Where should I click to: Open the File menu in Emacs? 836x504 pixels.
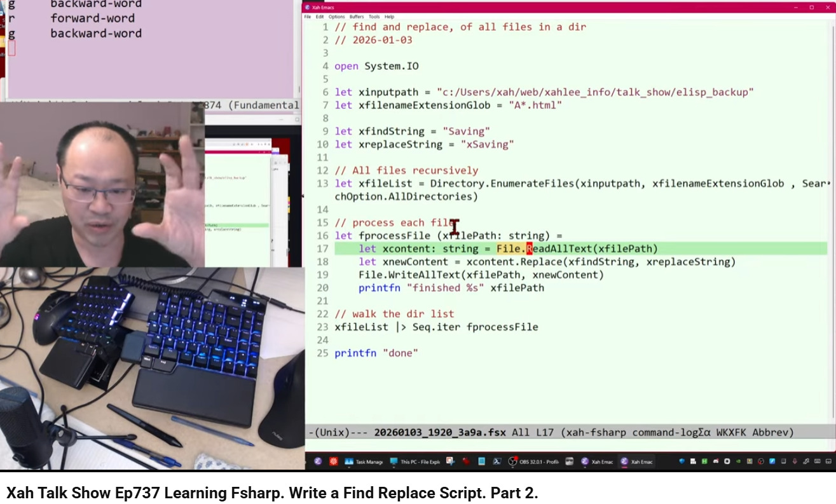coord(308,17)
